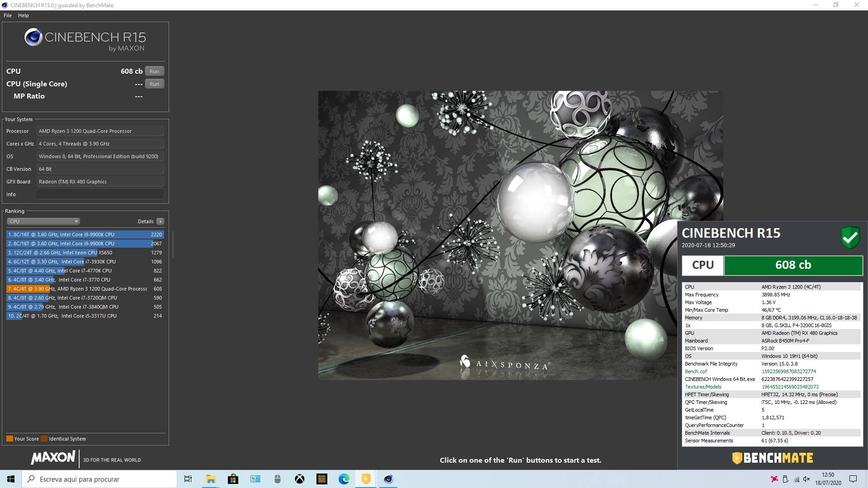Run the multi-core CPU test
The width and height of the screenshot is (868, 488).
tap(154, 71)
